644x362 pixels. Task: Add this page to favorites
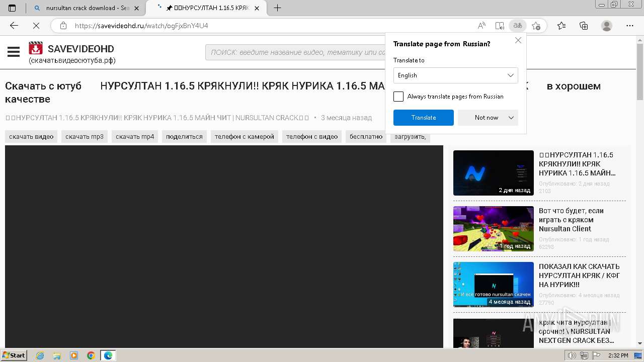536,26
